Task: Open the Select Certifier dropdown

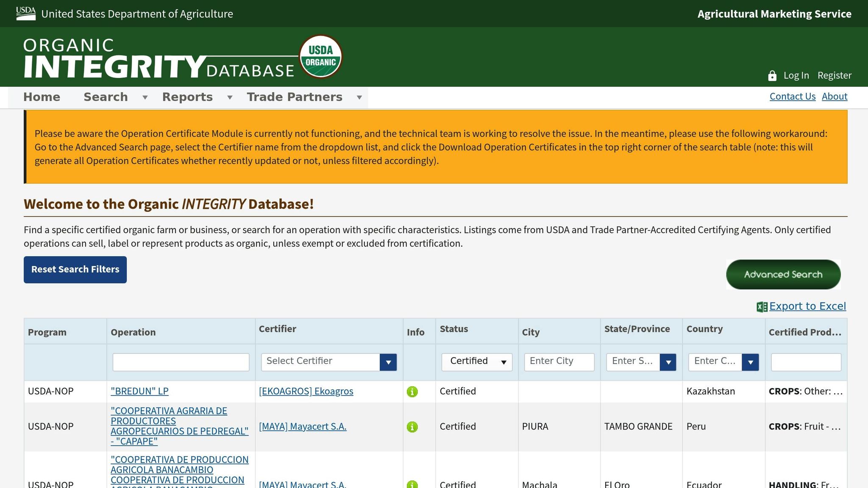Action: [x=387, y=361]
